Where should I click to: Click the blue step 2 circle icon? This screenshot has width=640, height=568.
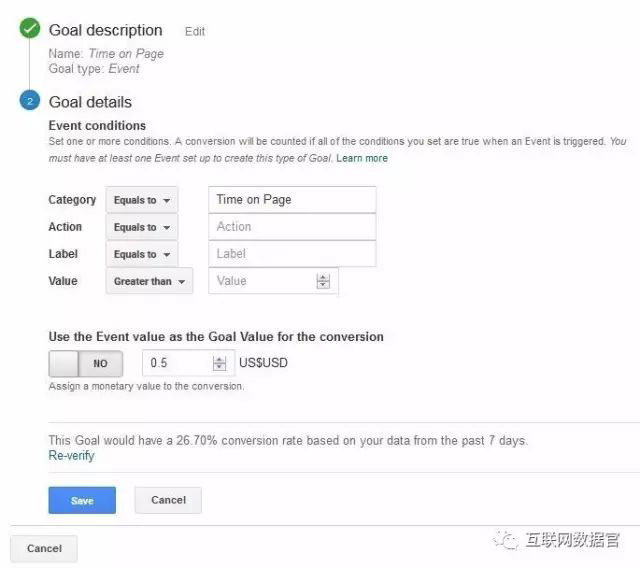click(x=31, y=102)
